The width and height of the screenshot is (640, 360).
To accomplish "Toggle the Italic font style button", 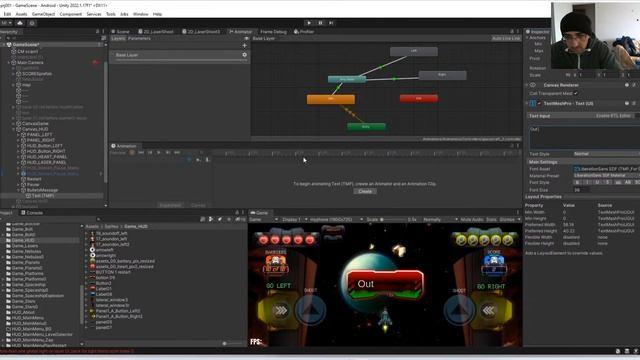I will [587, 182].
